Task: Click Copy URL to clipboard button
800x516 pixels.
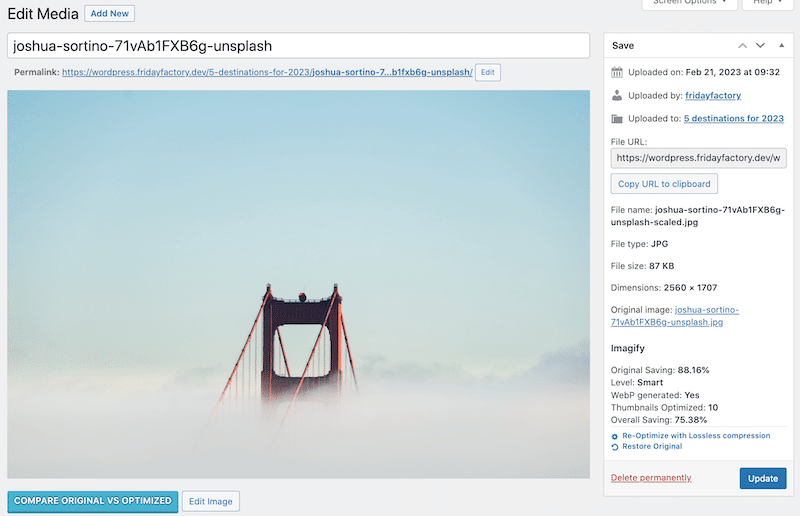Action: (x=664, y=184)
